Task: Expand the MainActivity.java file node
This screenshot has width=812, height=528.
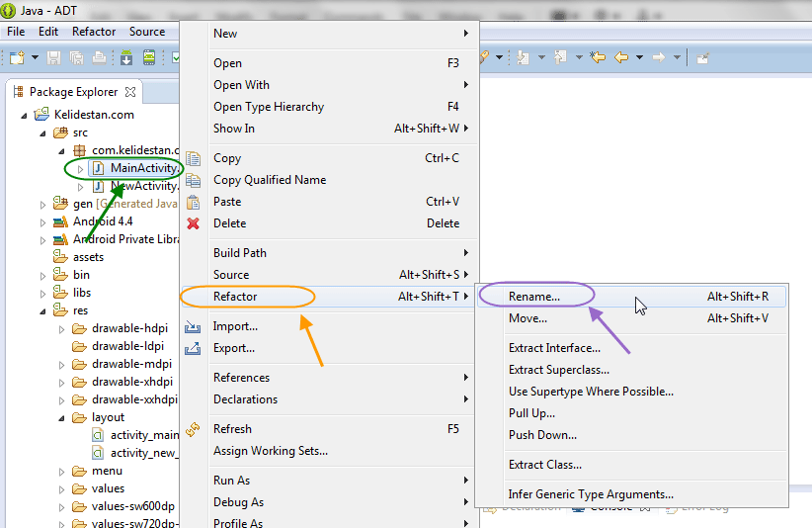Action: tap(80, 169)
